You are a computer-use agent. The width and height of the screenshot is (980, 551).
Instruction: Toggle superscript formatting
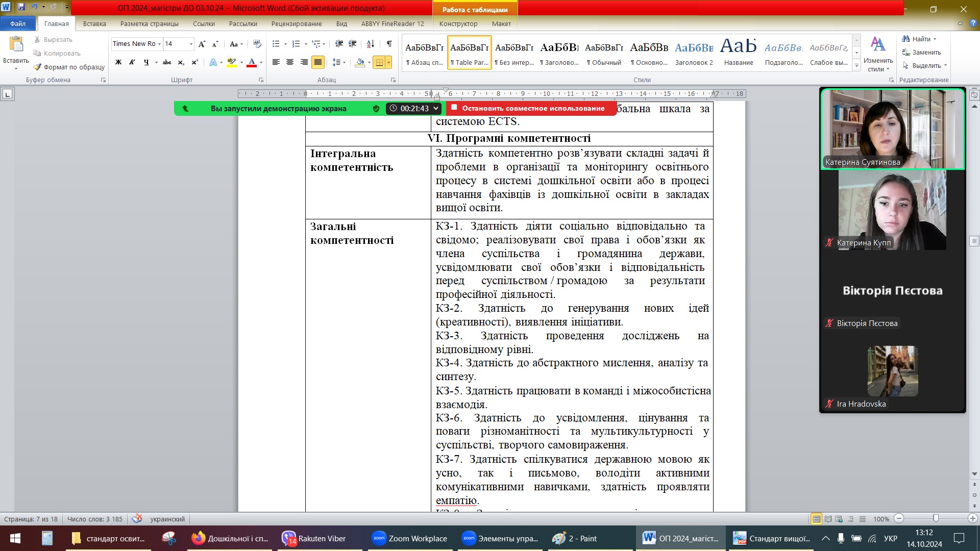coord(194,62)
